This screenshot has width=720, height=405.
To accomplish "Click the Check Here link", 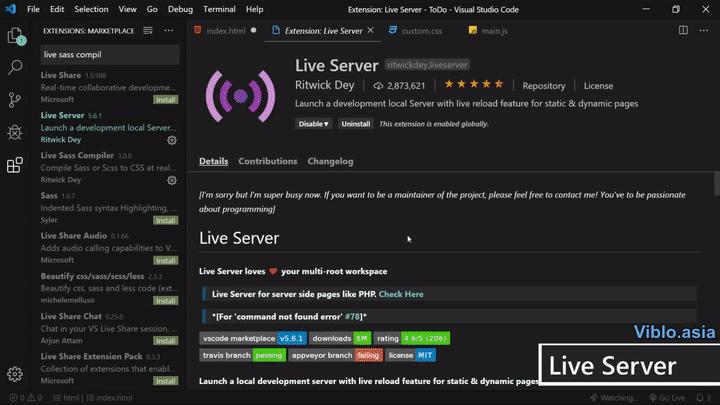I will [401, 294].
